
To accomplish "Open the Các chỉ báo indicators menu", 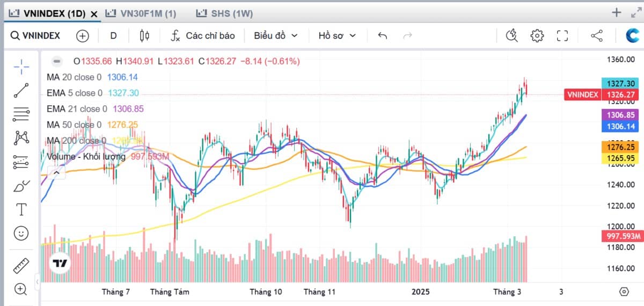I will coord(202,36).
